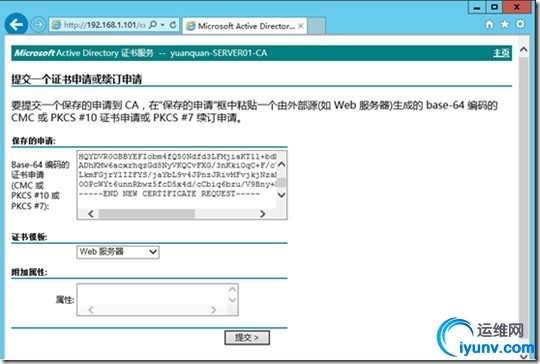Click request area horizontal scroll left arrow

pos(91,214)
